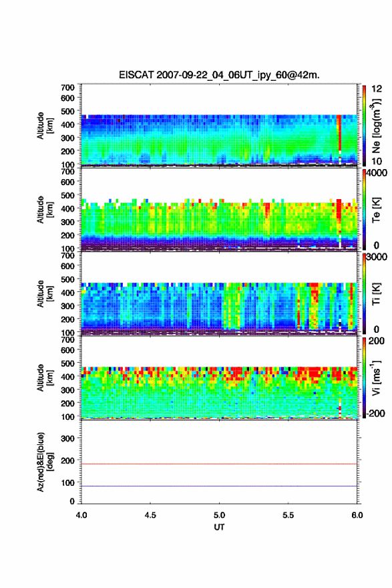Click the blue elevation line
This screenshot has width=392, height=588.
pos(219,486)
